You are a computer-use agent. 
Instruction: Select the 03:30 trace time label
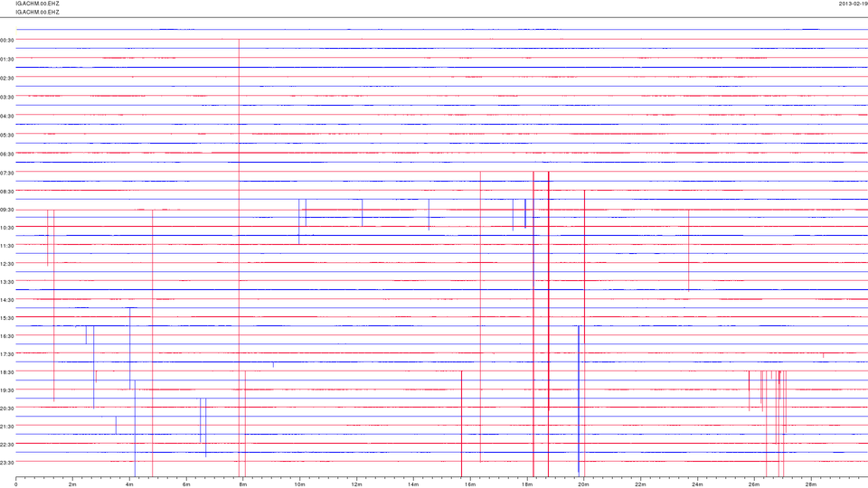tap(6, 97)
